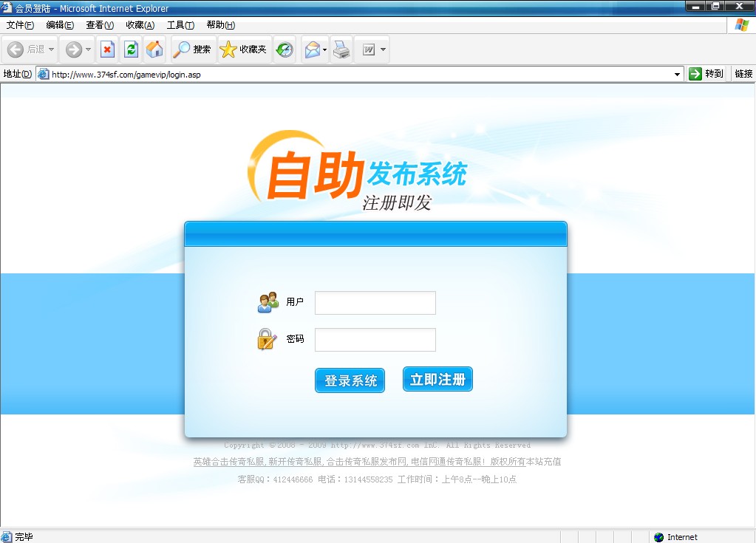Open the Mail icon's dropdown menu
This screenshot has width=756, height=543.
323,49
